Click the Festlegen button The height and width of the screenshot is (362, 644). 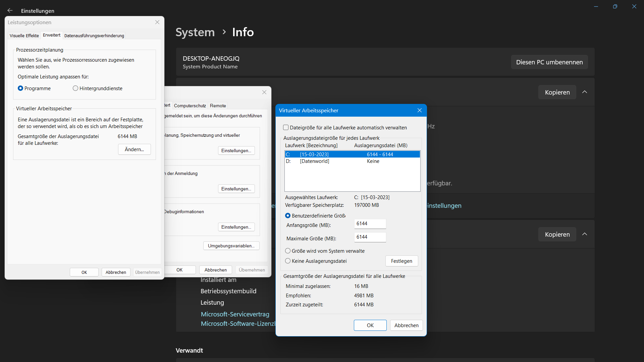click(x=401, y=261)
